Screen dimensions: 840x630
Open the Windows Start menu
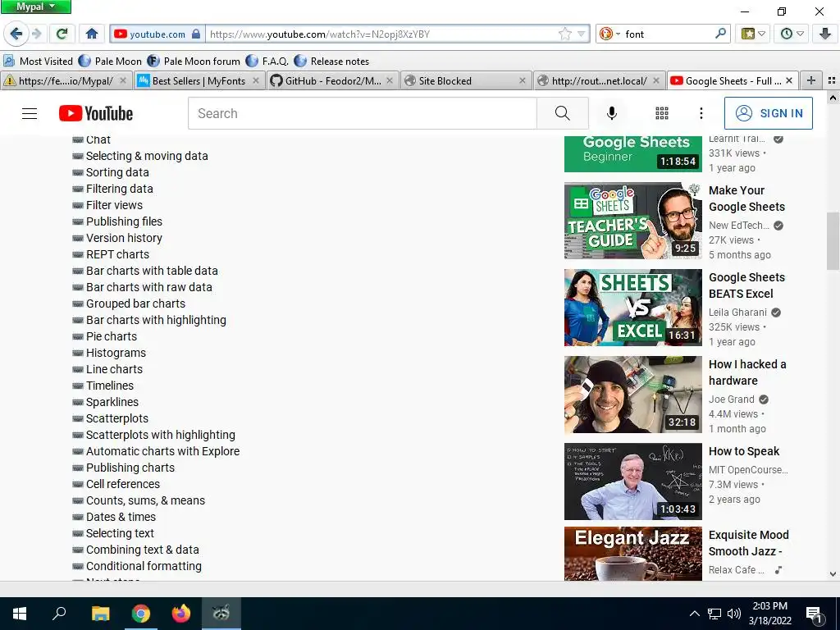[x=20, y=614]
